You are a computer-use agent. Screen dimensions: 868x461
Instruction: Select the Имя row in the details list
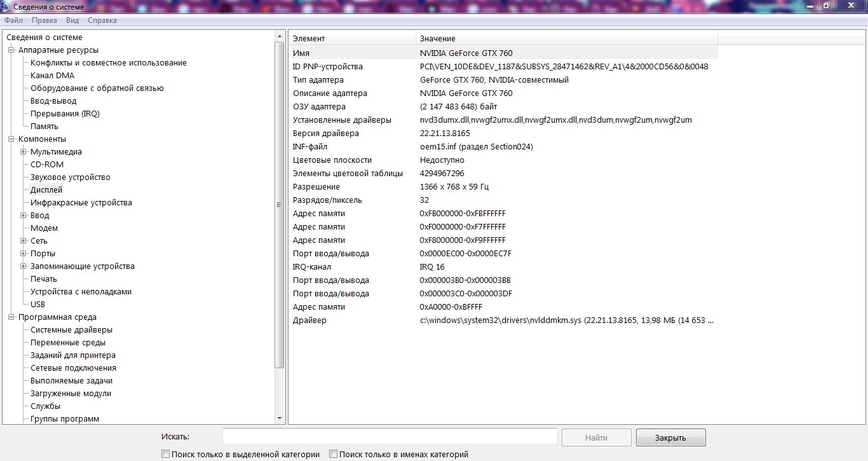504,53
